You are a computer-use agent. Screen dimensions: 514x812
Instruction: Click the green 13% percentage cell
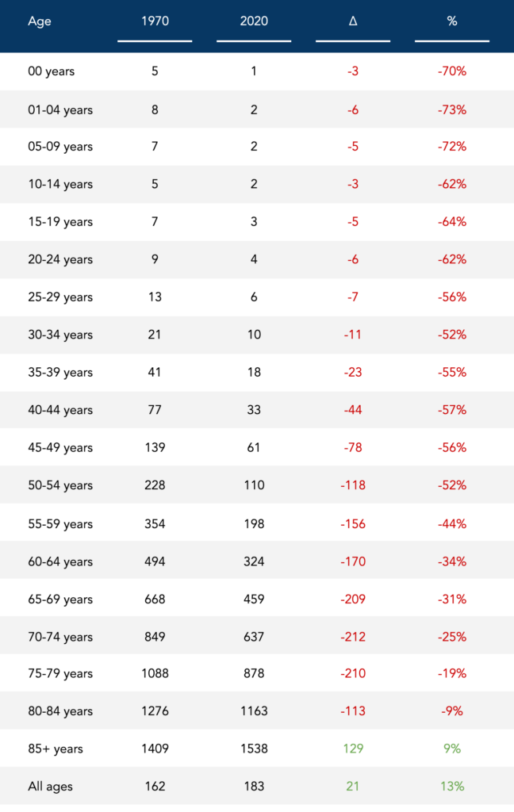point(452,787)
